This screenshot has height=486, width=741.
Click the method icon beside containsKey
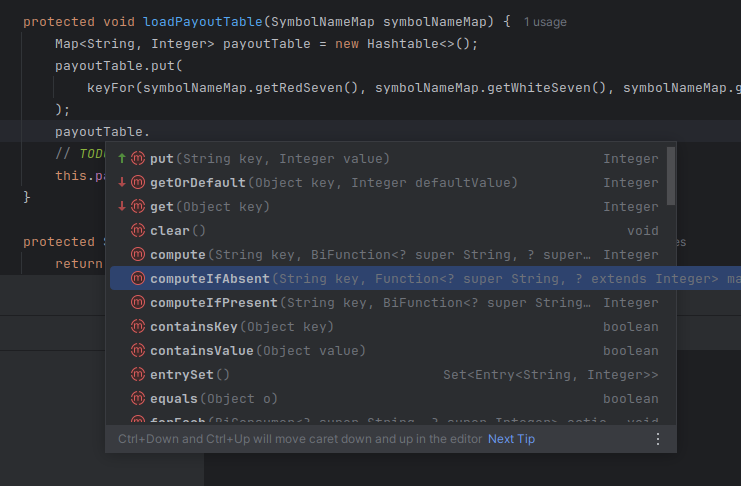(138, 327)
